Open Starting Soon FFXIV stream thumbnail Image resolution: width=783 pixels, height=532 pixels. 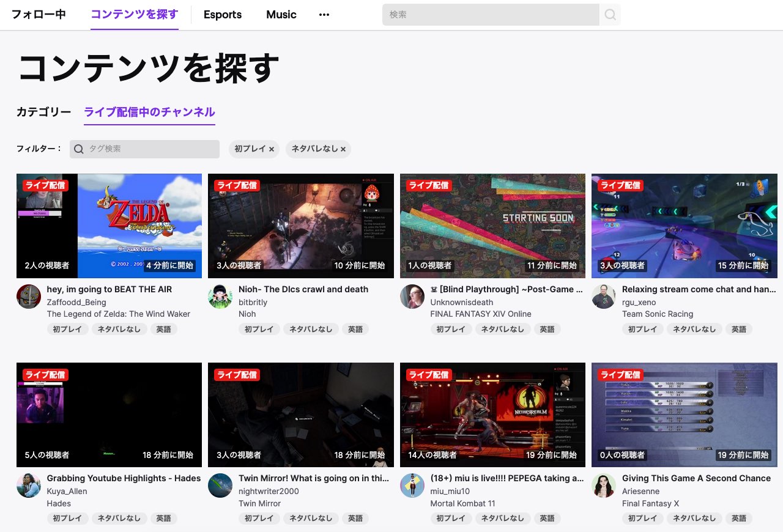[x=492, y=226]
